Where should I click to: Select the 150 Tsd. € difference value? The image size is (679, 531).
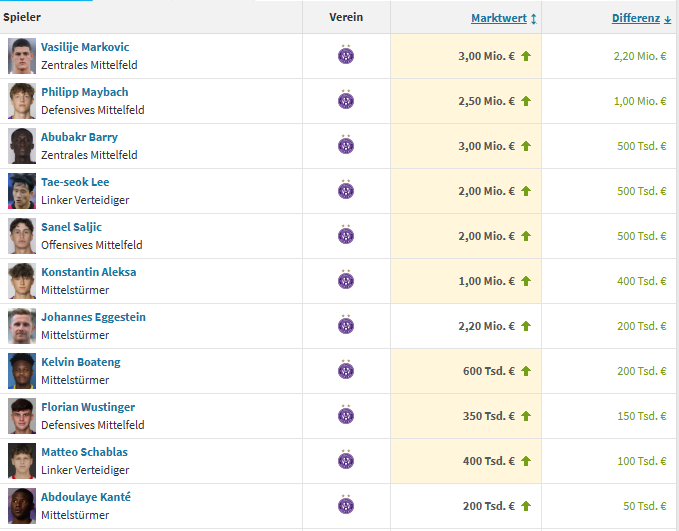pos(641,417)
